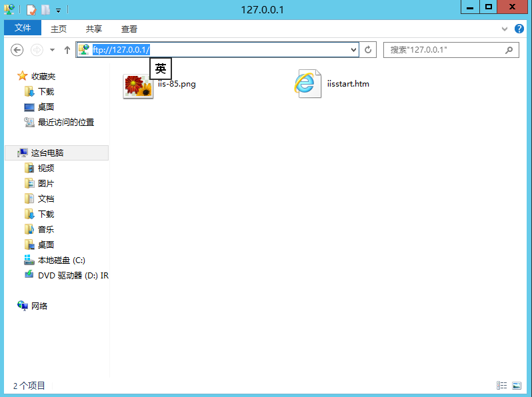Viewport: 532px width, 397px height.
Task: Switch to details view in status bar
Action: point(501,386)
